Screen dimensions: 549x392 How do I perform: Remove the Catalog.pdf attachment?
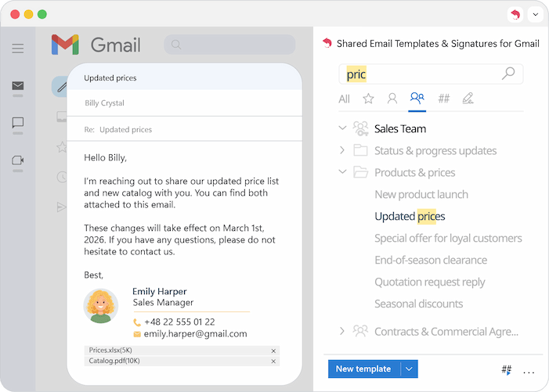pyautogui.click(x=273, y=361)
